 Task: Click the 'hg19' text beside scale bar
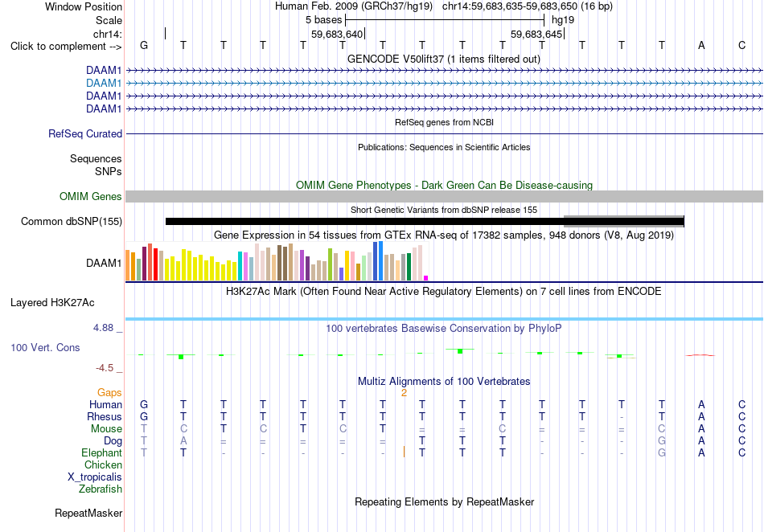point(563,20)
